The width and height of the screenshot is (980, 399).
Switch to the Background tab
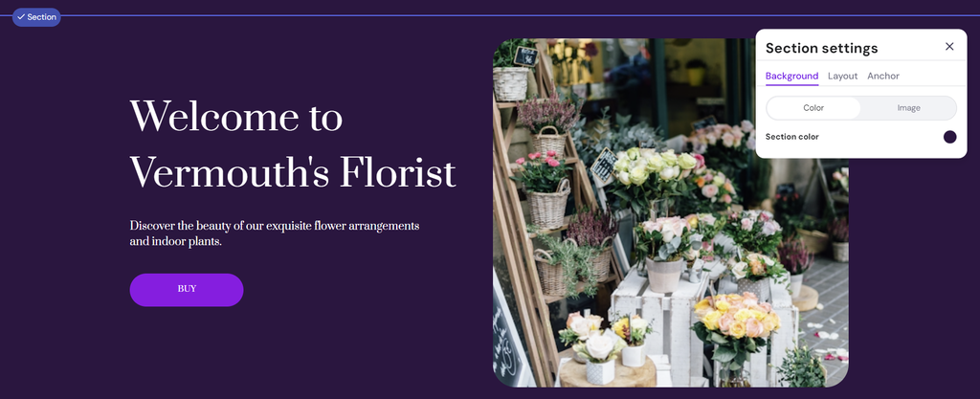[x=791, y=77]
